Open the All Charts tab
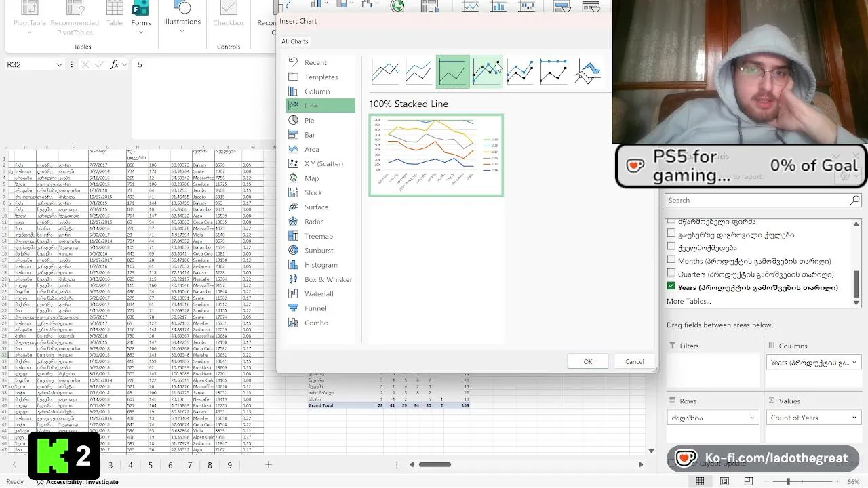Screen dimensions: 868x488 point(295,41)
